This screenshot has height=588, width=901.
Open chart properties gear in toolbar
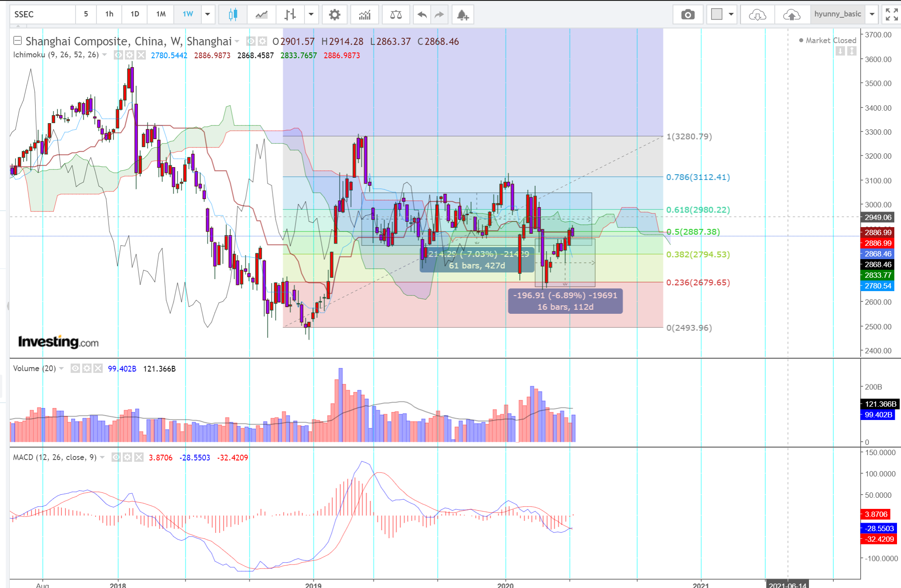(334, 15)
